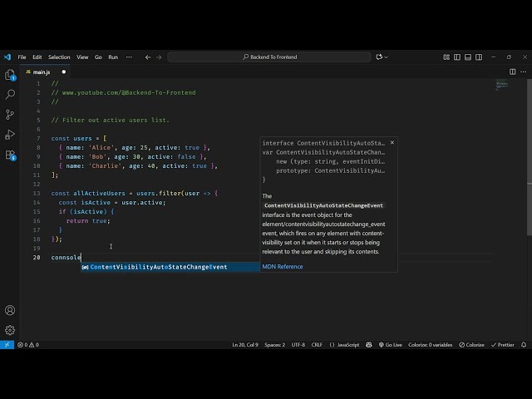Change line ending via CRLF

click(x=317, y=345)
